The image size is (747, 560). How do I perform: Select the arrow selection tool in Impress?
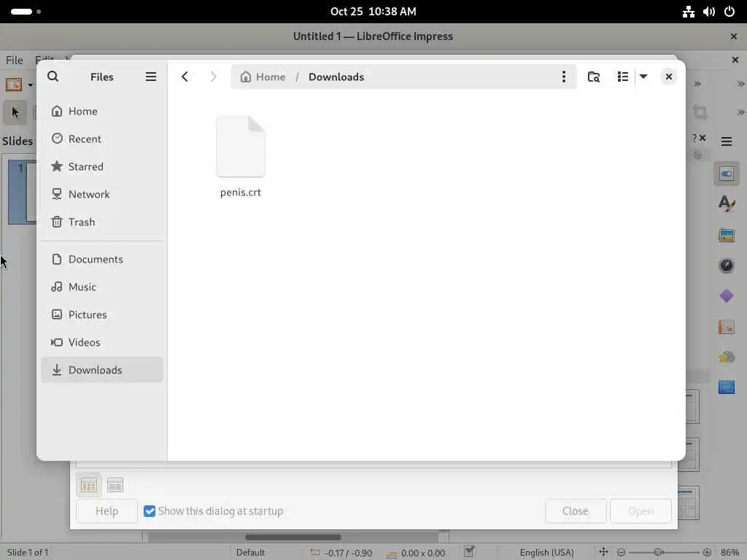click(x=15, y=112)
